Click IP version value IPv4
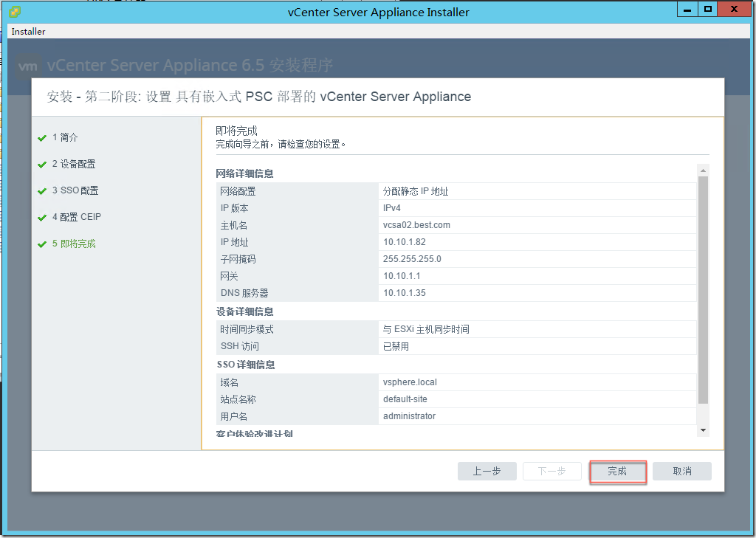This screenshot has width=756, height=538. coord(391,208)
